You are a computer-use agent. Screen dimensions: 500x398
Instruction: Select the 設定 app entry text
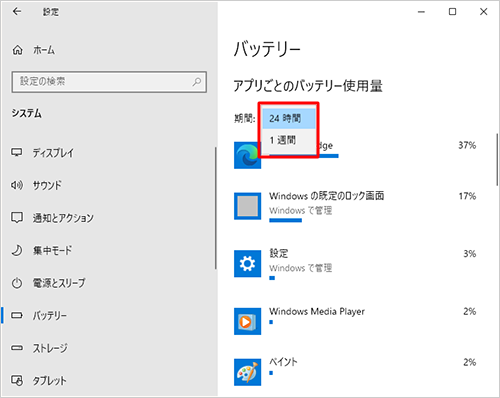[279, 253]
